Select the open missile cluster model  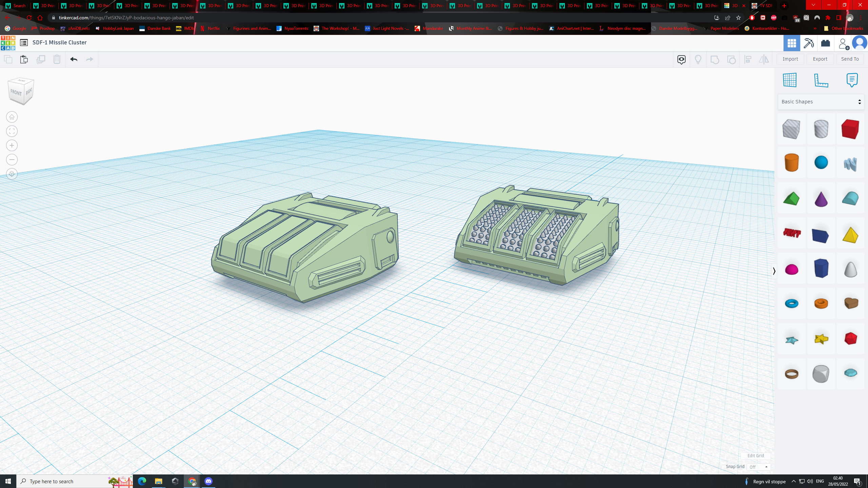click(x=537, y=235)
